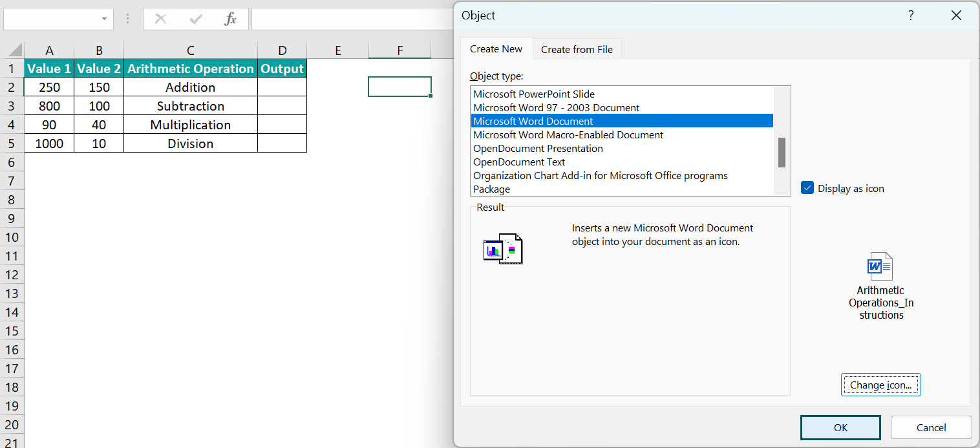
Task: Click the Word document icon preview
Action: click(880, 266)
